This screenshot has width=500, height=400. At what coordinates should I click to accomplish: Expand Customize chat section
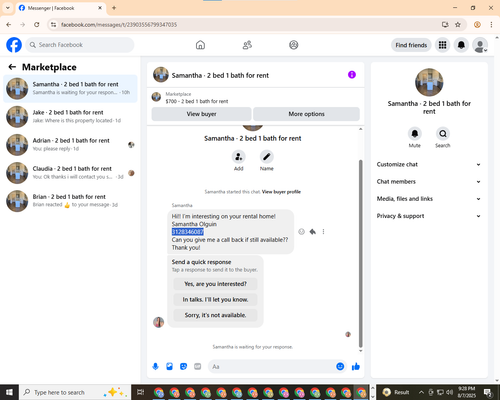(x=429, y=164)
